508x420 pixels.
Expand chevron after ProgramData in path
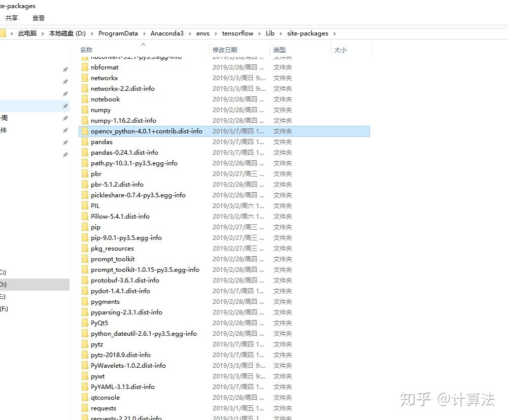pyautogui.click(x=144, y=33)
